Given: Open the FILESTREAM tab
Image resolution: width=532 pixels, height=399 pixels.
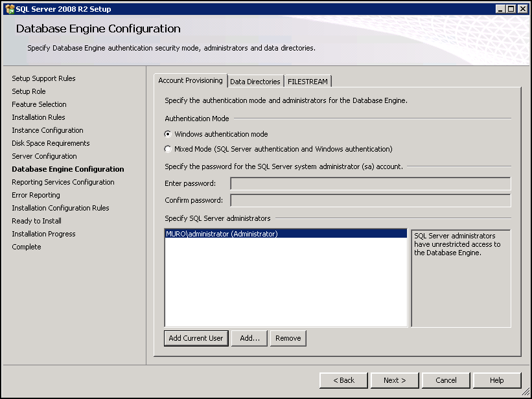Looking at the screenshot, I should (x=307, y=81).
